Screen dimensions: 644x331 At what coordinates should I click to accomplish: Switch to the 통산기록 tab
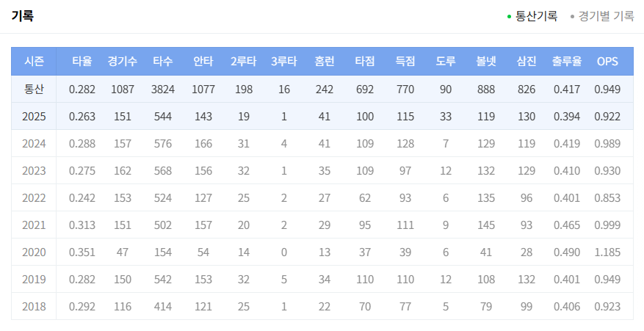click(536, 15)
